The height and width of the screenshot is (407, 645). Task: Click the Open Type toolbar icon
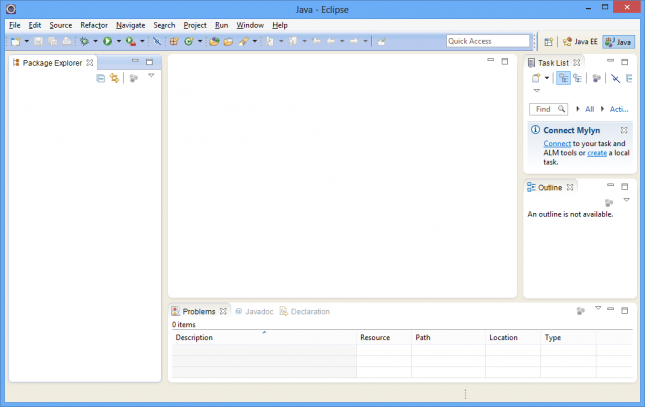[x=214, y=41]
